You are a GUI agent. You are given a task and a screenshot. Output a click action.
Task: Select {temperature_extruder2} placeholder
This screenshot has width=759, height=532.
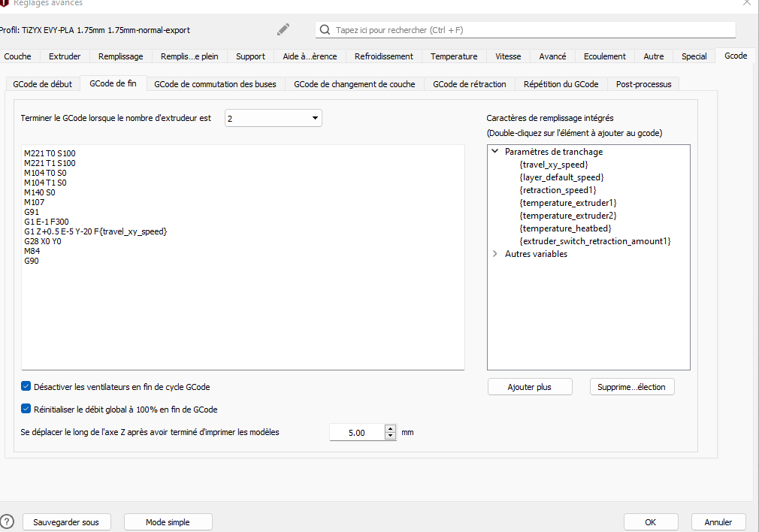coord(568,216)
